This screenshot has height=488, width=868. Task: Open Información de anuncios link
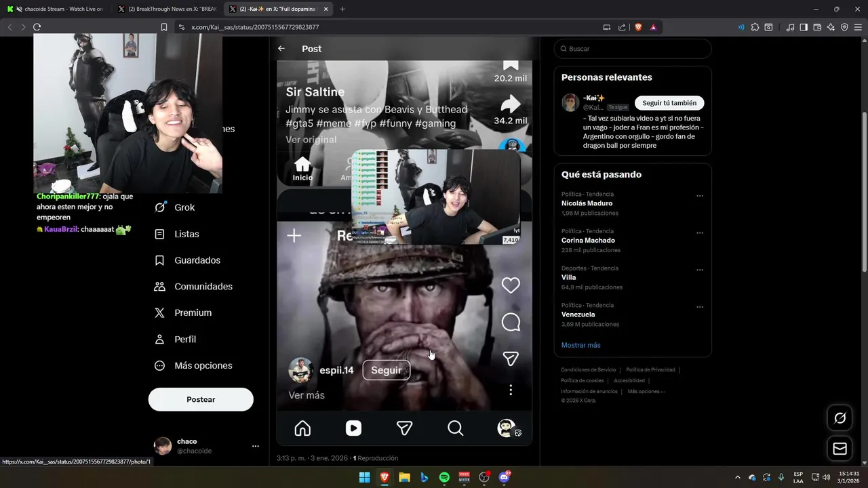[x=589, y=392]
